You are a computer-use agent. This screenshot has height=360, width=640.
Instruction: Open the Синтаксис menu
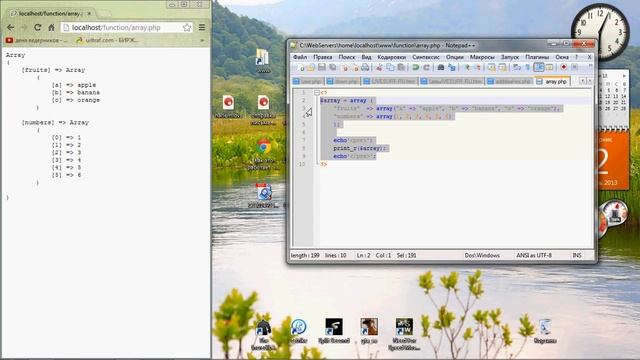pos(426,57)
